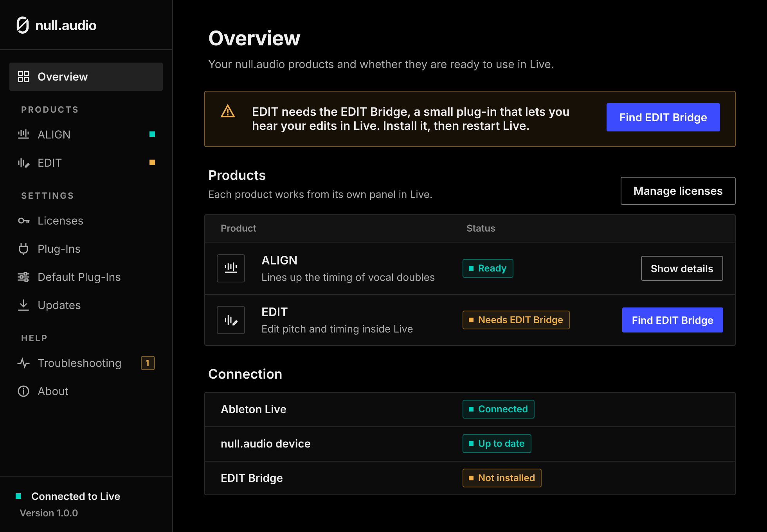
Task: Click 'Connected to Live' status in footer
Action: click(76, 496)
